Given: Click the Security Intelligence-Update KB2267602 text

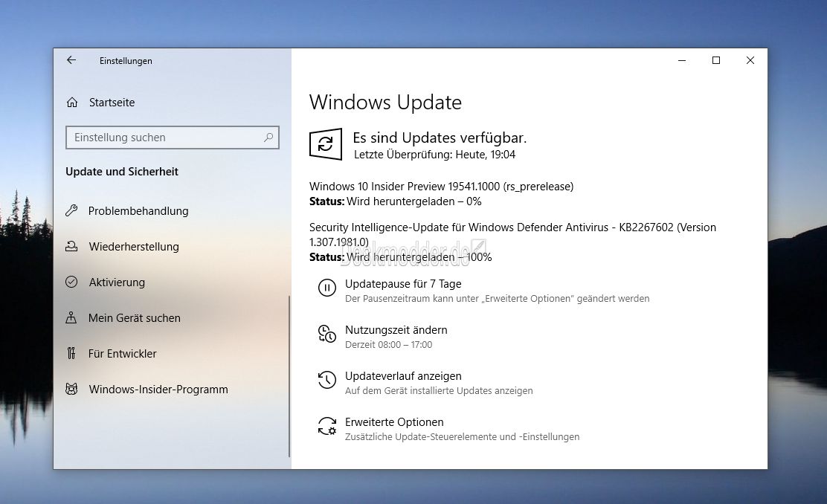Looking at the screenshot, I should click(x=512, y=235).
